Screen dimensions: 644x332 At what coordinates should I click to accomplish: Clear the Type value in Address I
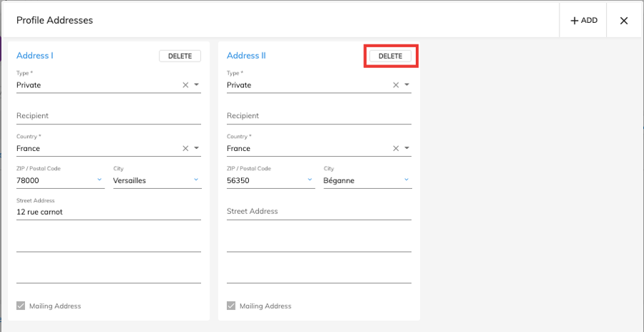(x=185, y=85)
